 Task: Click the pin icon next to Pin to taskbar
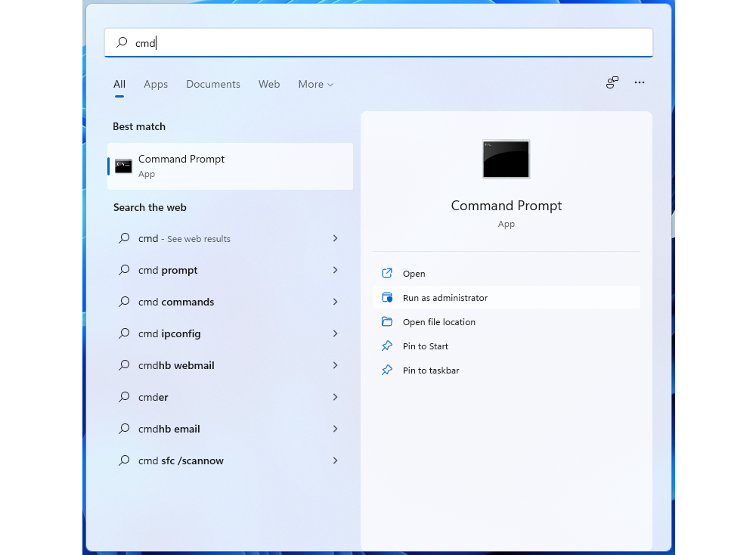386,370
